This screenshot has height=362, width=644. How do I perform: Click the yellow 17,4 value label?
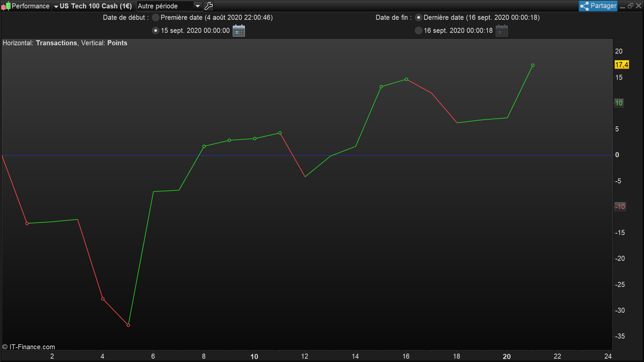(622, 65)
